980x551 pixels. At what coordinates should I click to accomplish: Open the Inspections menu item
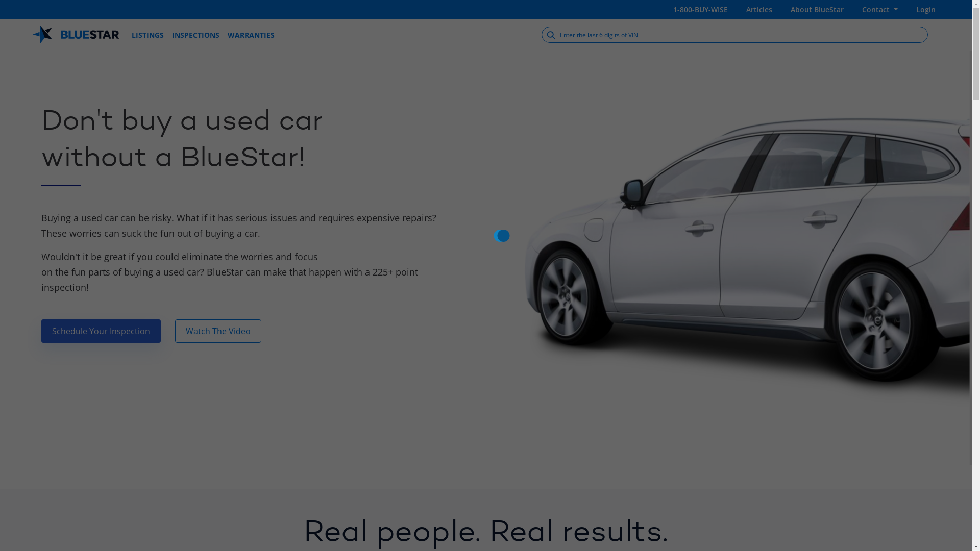pyautogui.click(x=195, y=35)
